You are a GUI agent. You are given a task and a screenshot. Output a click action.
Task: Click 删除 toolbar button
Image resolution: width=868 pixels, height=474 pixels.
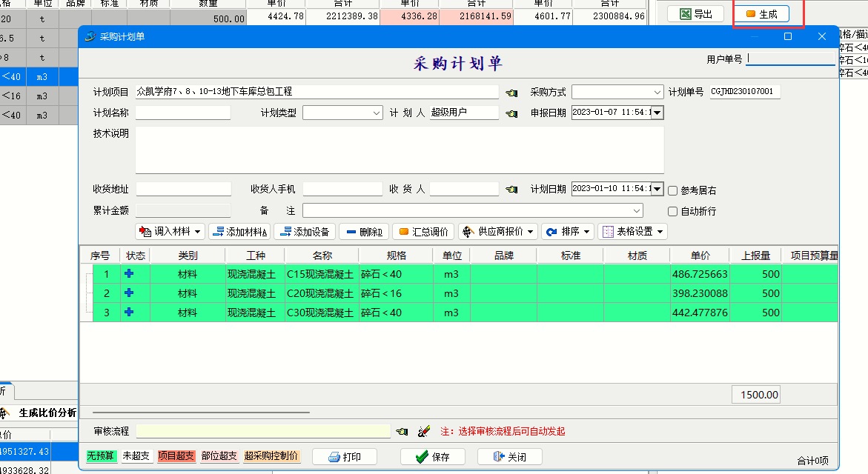(x=364, y=232)
